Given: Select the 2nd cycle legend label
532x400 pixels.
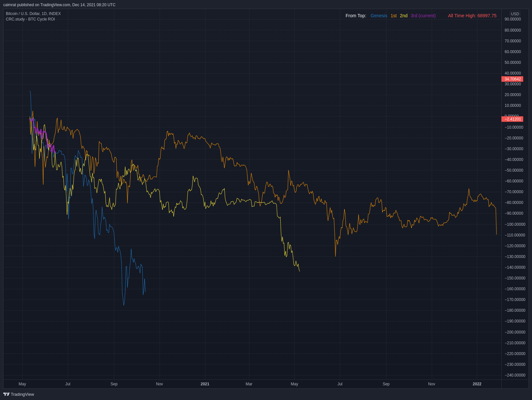Looking at the screenshot, I should [403, 16].
